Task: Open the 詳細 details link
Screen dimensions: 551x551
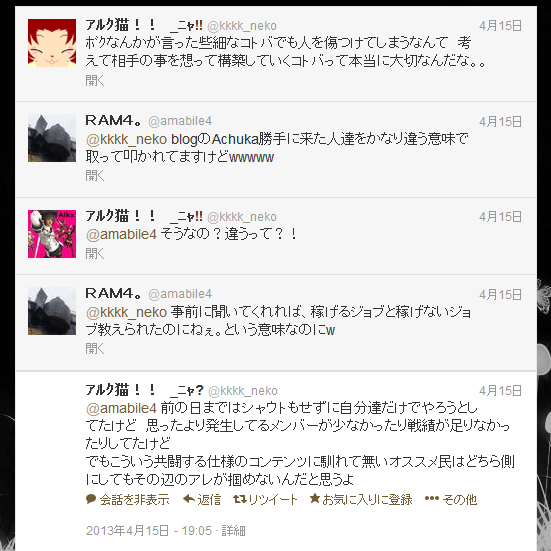Action: pyautogui.click(x=233, y=530)
